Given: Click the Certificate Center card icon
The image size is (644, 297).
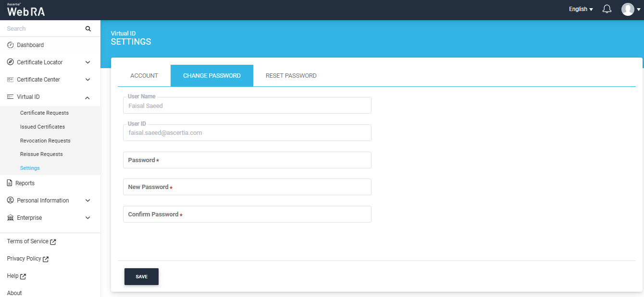Looking at the screenshot, I should 10,80.
